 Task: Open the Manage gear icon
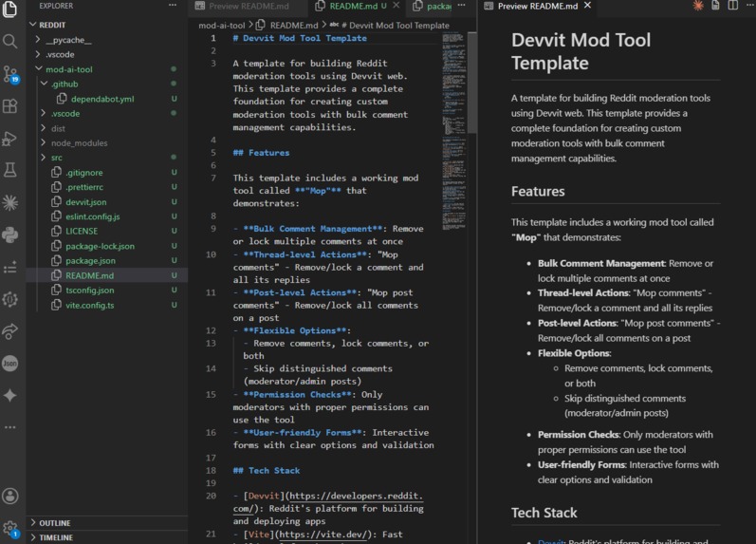[10, 528]
